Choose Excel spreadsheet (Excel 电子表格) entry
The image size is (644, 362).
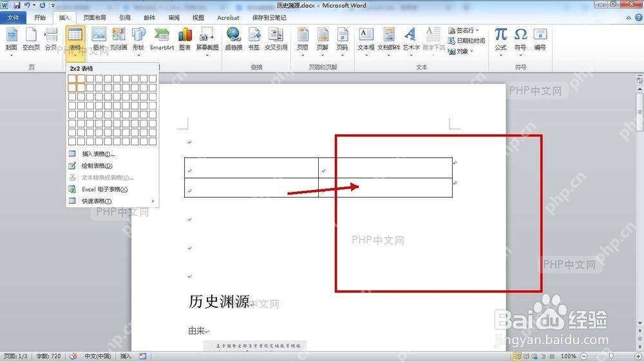pyautogui.click(x=112, y=189)
